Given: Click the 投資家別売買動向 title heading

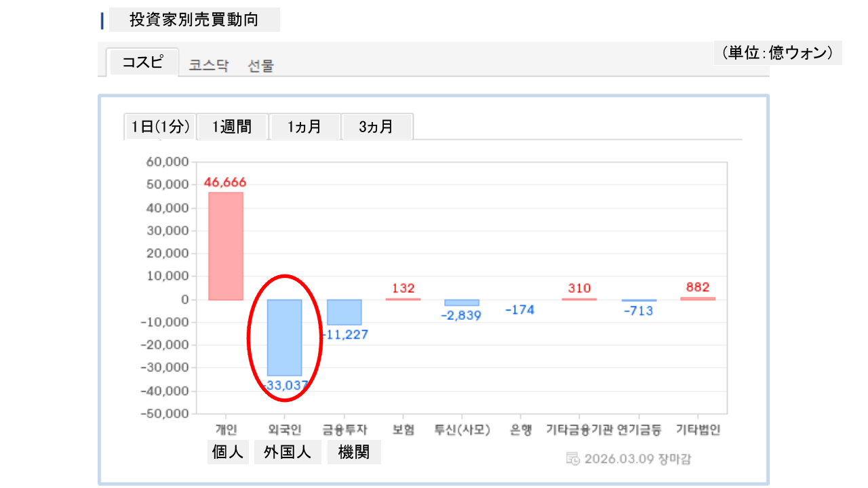Looking at the screenshot, I should click(194, 20).
